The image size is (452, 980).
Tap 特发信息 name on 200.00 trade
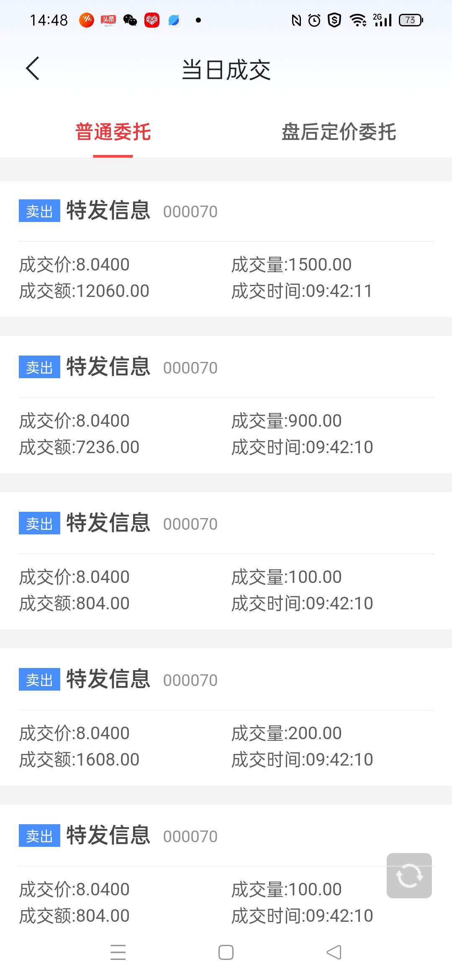[108, 679]
